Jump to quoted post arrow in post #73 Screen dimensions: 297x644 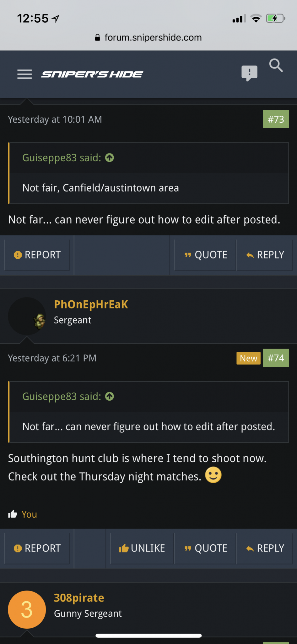click(109, 158)
